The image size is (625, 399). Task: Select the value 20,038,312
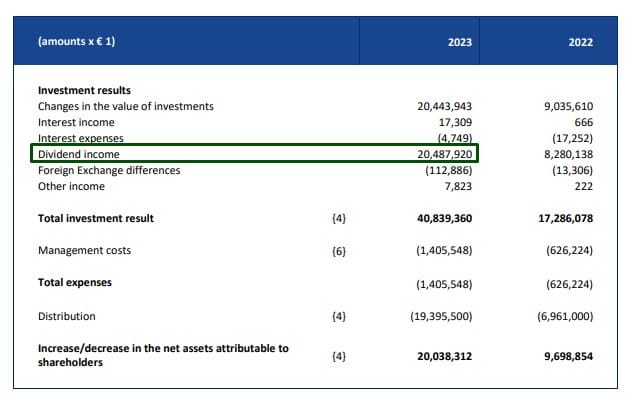click(x=444, y=356)
